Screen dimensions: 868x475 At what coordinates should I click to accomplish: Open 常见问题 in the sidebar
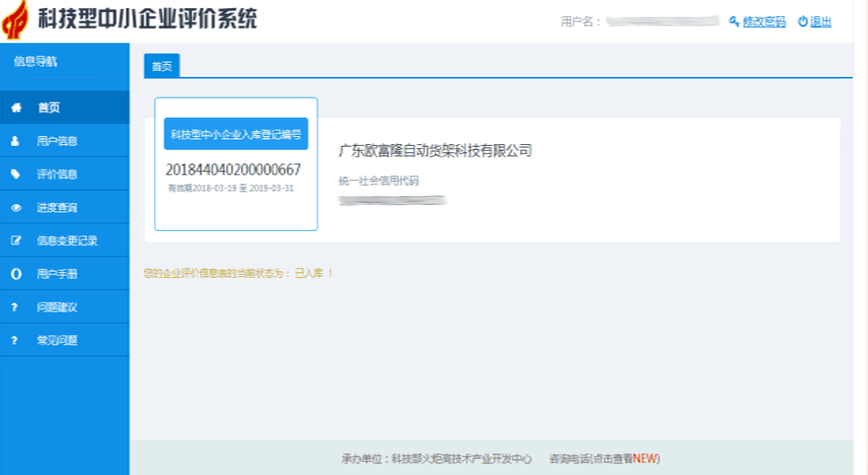point(65,340)
